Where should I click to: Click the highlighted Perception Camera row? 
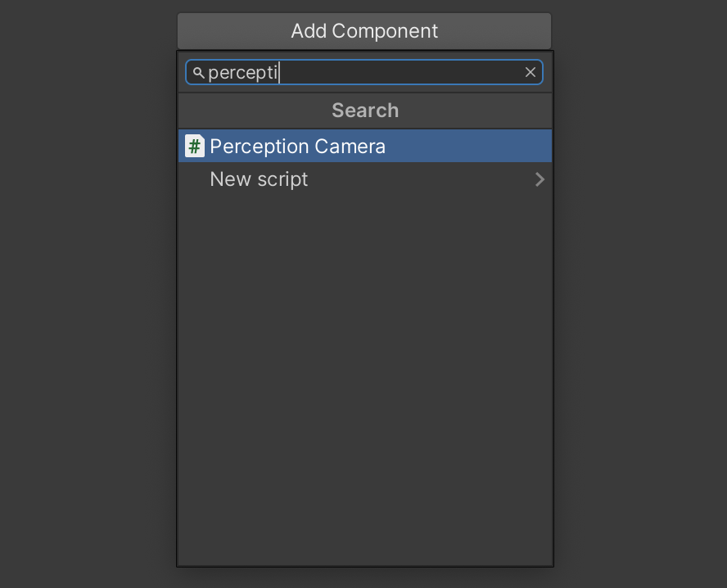coord(365,146)
